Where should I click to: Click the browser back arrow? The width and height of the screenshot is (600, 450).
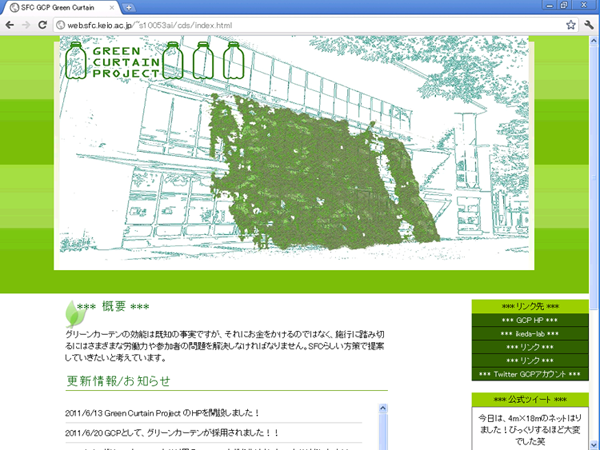[x=10, y=25]
